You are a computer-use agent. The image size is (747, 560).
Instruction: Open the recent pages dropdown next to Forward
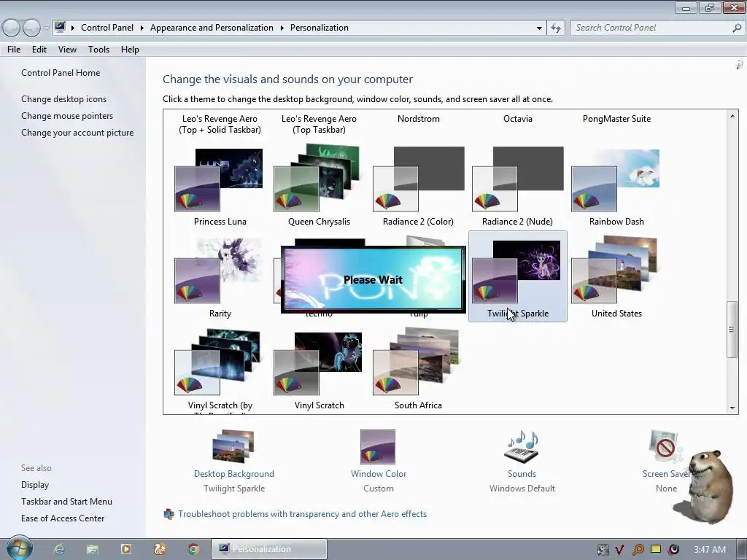point(46,28)
